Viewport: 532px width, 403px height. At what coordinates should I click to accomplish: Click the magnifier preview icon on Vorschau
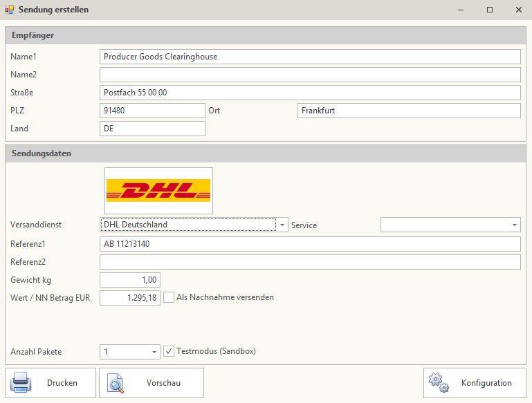click(115, 383)
